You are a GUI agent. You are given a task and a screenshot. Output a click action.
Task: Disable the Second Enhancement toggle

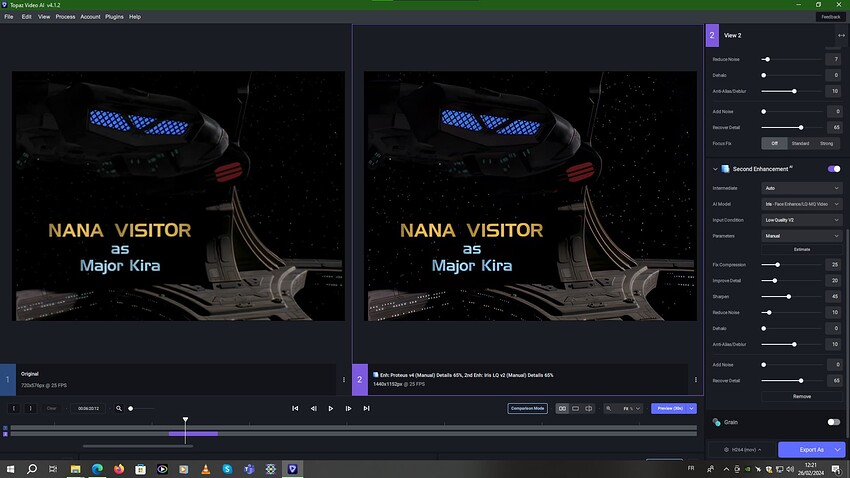[x=834, y=169]
